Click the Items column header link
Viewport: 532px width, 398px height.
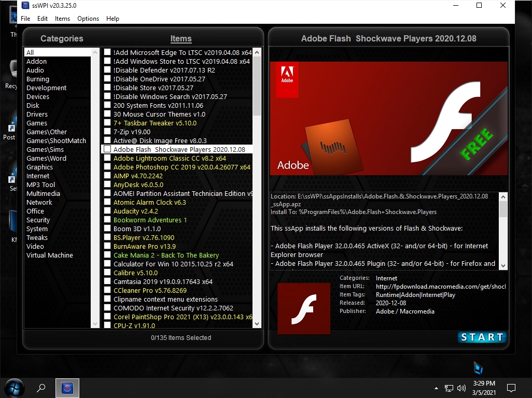point(181,39)
